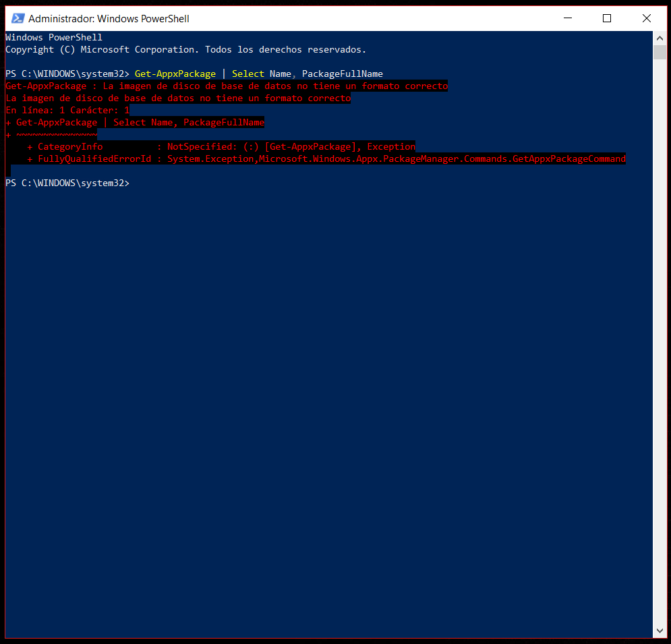Minimize the Administrador PowerShell window
The height and width of the screenshot is (644, 671).
pos(567,18)
